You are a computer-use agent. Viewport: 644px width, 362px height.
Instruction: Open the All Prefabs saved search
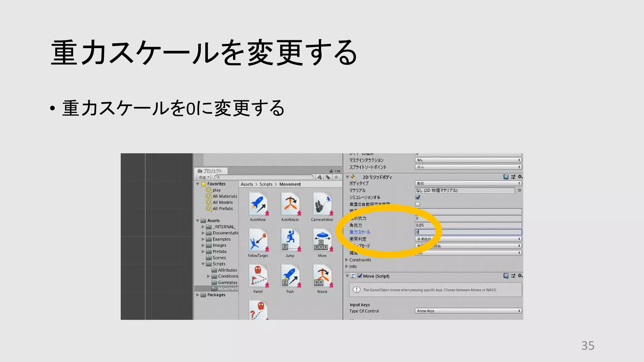(x=219, y=209)
